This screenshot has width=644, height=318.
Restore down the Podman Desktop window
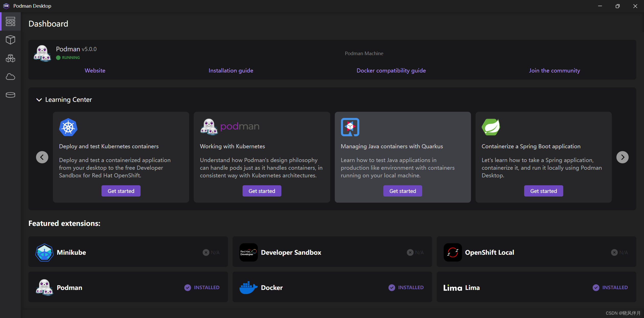[617, 6]
